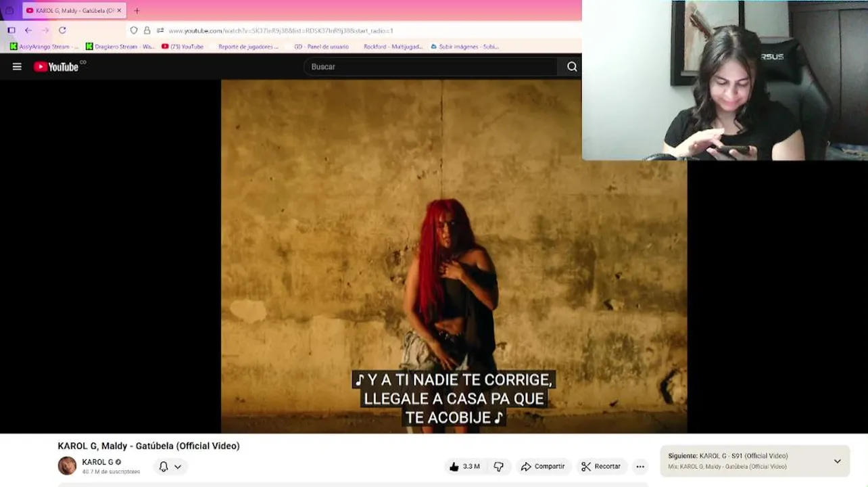The image size is (868, 487).
Task: Share the video via Compartir
Action: [543, 466]
